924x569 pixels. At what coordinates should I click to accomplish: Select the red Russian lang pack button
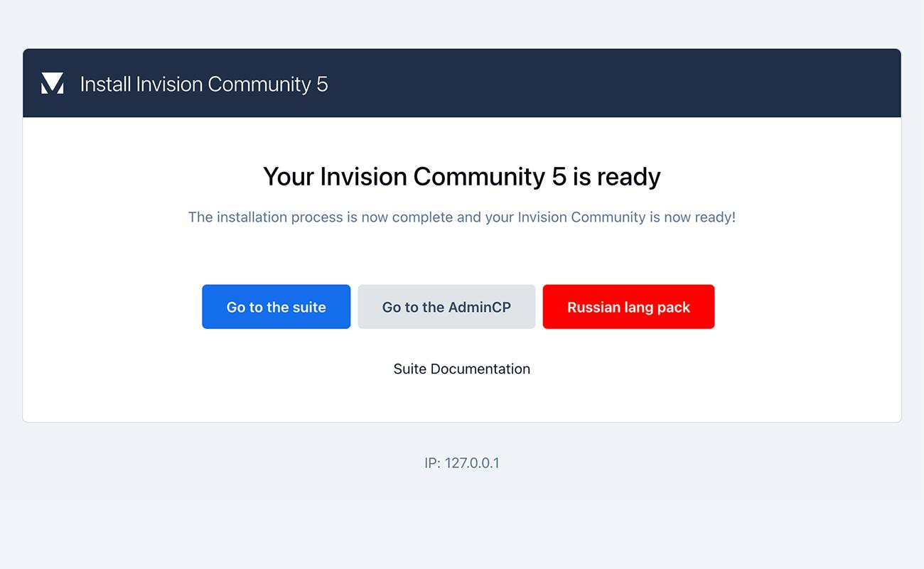628,307
